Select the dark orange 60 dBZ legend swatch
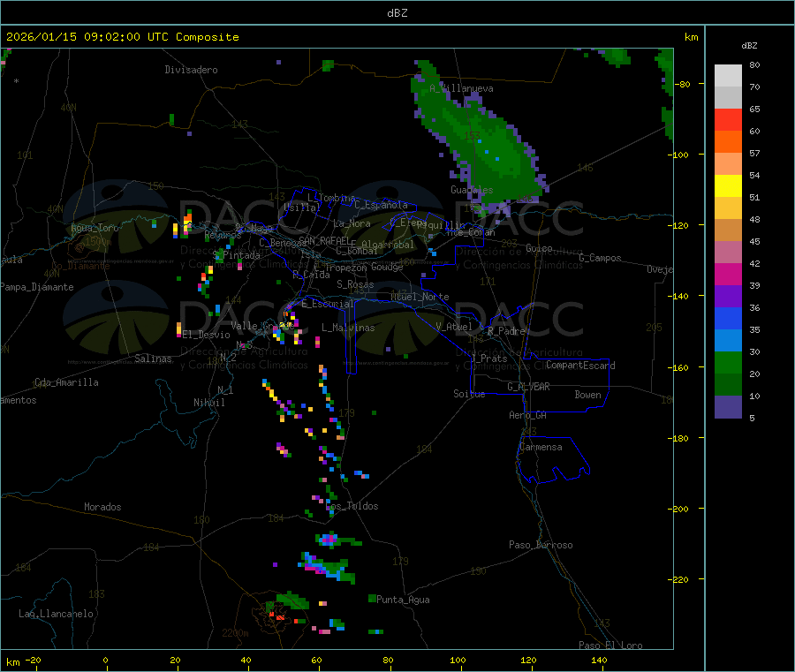Viewport: 795px width, 672px height. (x=728, y=142)
